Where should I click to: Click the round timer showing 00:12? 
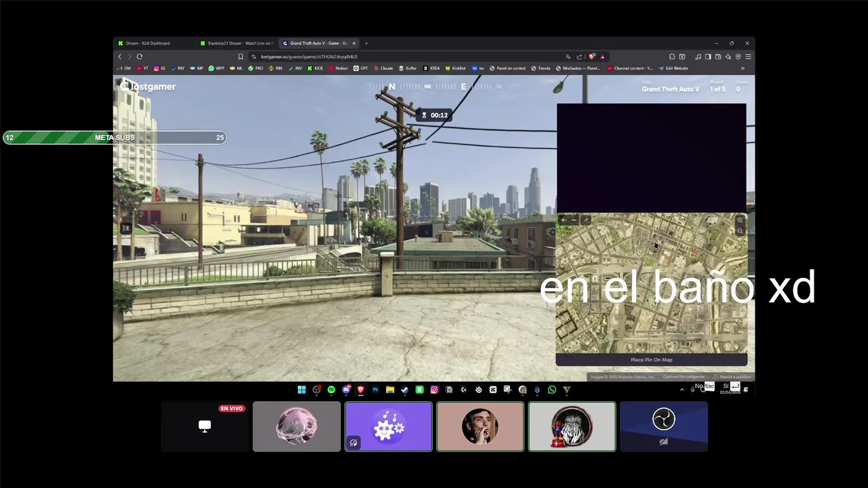[435, 115]
